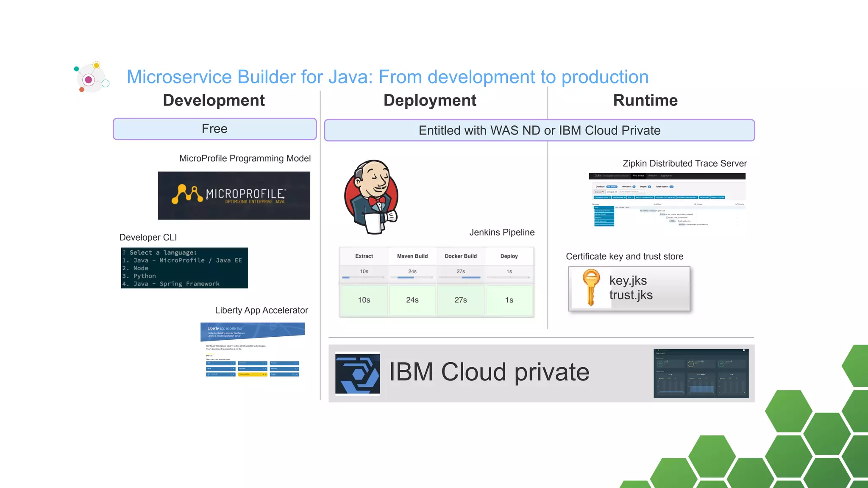The width and height of the screenshot is (868, 488).
Task: Click the IBM Cloud private banner text
Action: click(x=489, y=372)
